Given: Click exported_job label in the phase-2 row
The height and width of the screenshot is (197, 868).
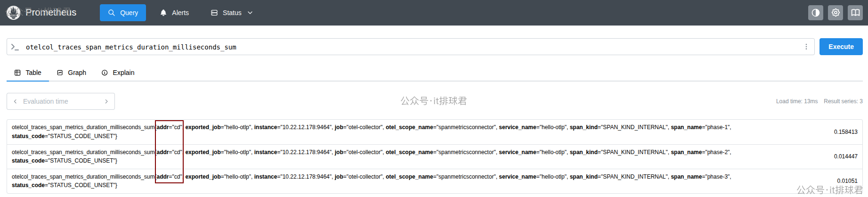Looking at the screenshot, I should click(218, 152).
